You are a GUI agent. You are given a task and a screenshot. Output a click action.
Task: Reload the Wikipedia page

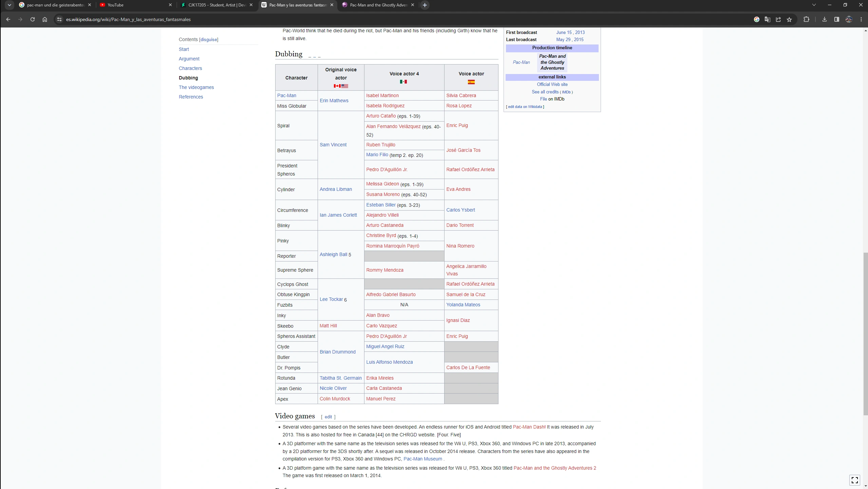pos(33,19)
